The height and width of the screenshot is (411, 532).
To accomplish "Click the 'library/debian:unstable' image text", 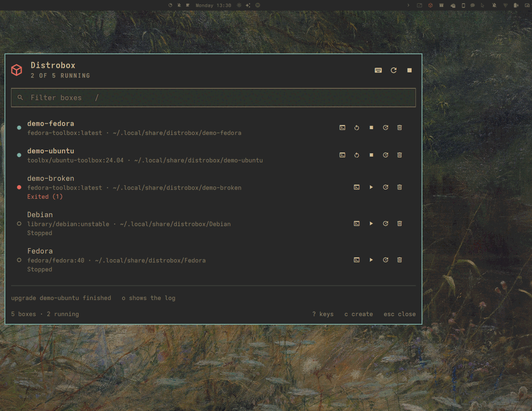I will point(68,224).
